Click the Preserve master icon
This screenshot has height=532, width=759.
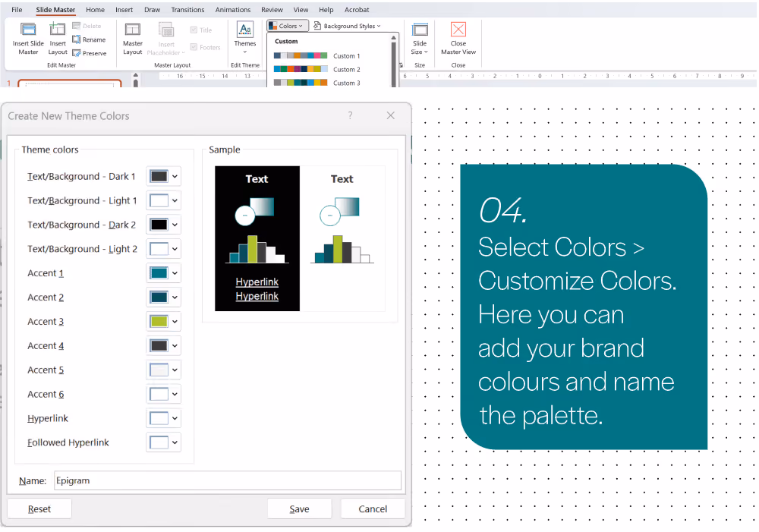(x=77, y=53)
